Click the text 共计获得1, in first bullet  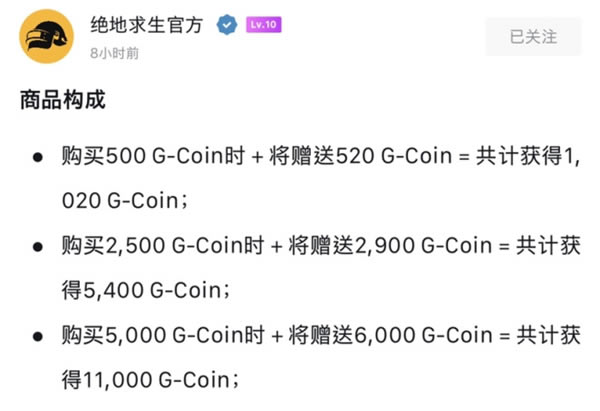[528, 156]
